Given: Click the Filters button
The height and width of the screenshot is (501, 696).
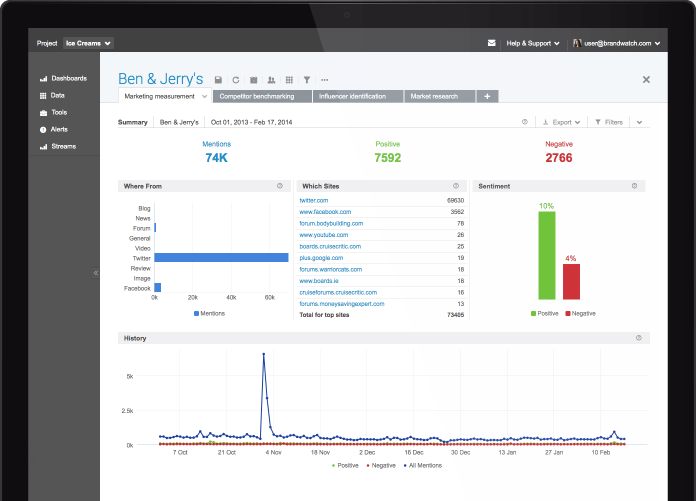Looking at the screenshot, I should coord(609,122).
